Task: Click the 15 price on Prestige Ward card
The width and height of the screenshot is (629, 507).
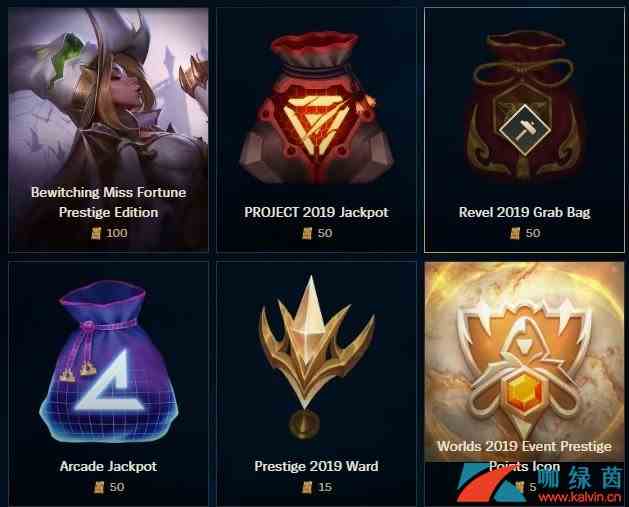Action: 325,487
